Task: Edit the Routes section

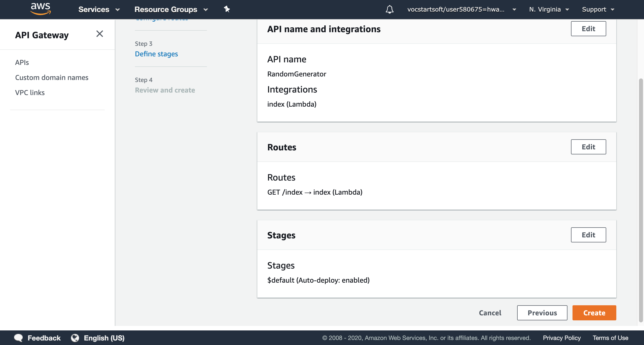Action: 588,147
